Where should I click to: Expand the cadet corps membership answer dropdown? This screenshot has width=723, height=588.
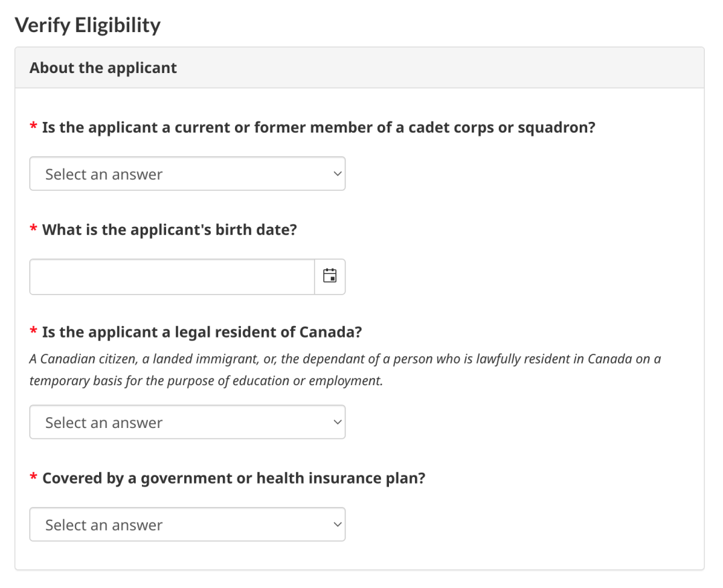coord(187,174)
